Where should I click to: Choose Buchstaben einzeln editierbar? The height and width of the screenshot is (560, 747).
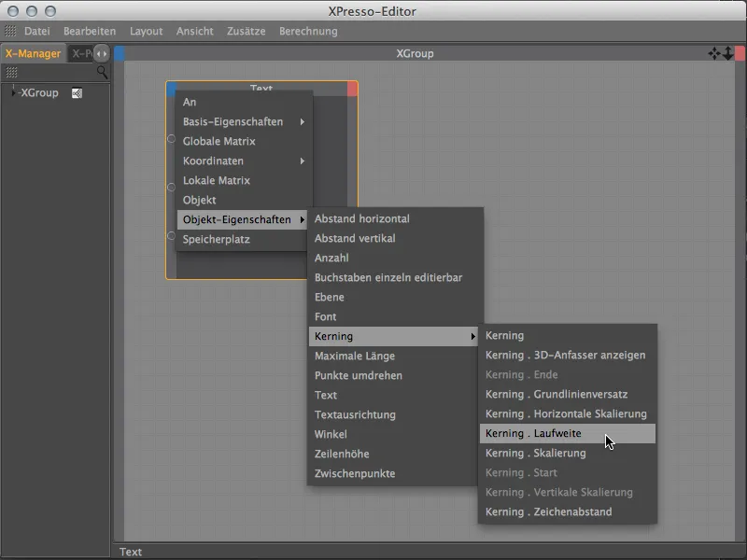tap(395, 277)
